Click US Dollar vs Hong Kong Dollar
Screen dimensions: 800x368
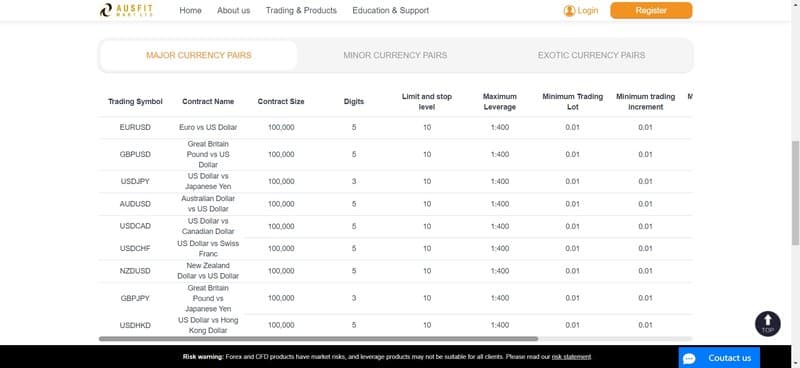(208, 325)
